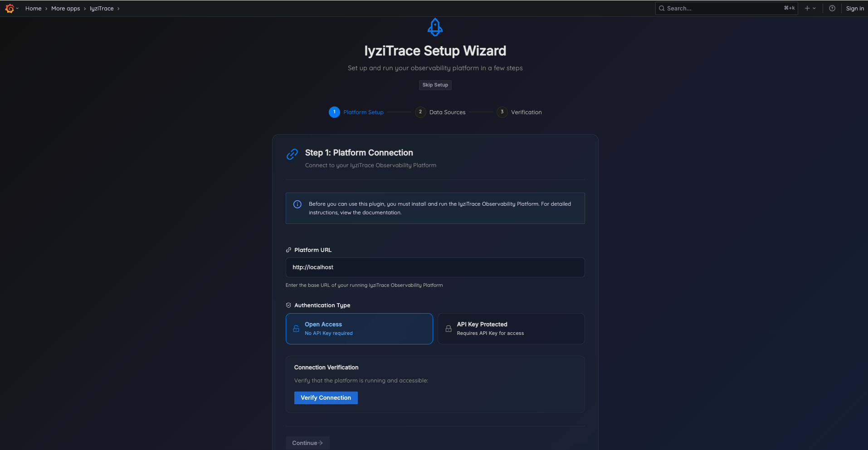868x450 pixels.
Task: Click Skip Setup to bypass the wizard
Action: [x=435, y=85]
